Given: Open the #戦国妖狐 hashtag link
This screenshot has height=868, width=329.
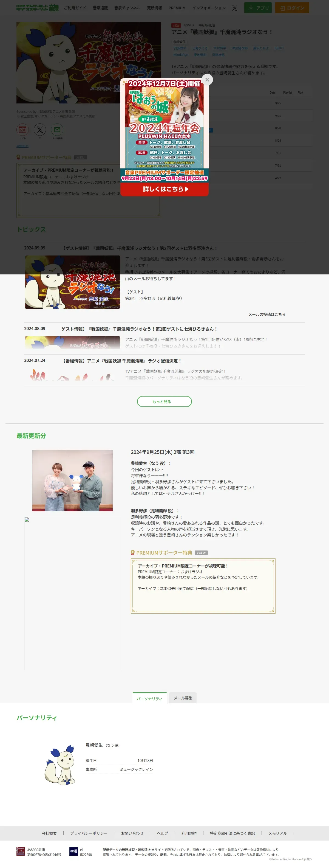Looking at the screenshot, I should (x=22, y=146).
